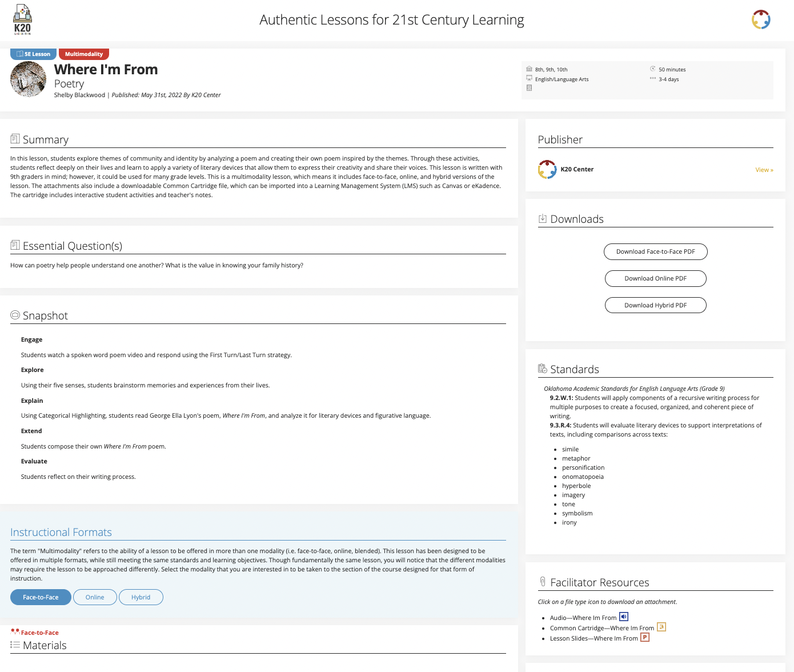Click the K20 Learn logo

coord(22,20)
